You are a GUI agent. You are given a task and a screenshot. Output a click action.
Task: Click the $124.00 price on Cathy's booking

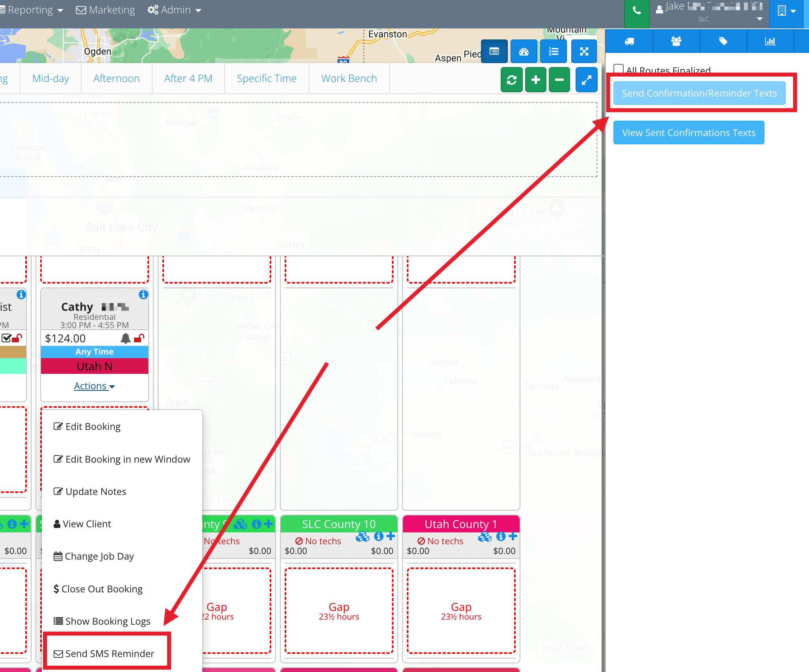click(65, 338)
